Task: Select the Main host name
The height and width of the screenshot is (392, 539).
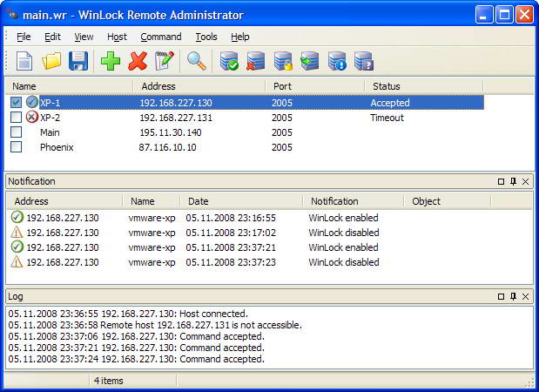Action: tap(50, 132)
